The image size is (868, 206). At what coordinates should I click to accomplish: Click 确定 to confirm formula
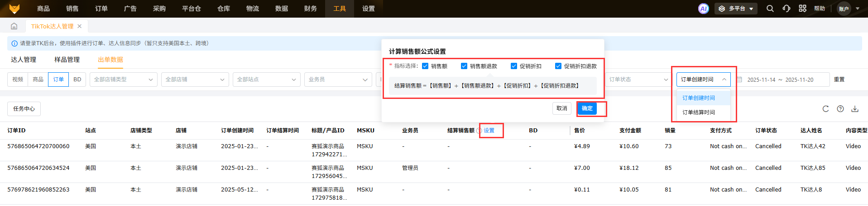pos(587,108)
